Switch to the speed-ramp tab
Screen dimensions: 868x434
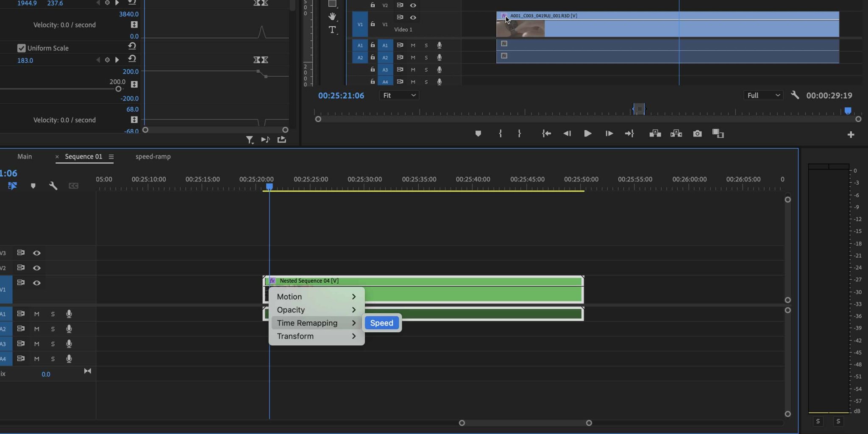pyautogui.click(x=153, y=156)
